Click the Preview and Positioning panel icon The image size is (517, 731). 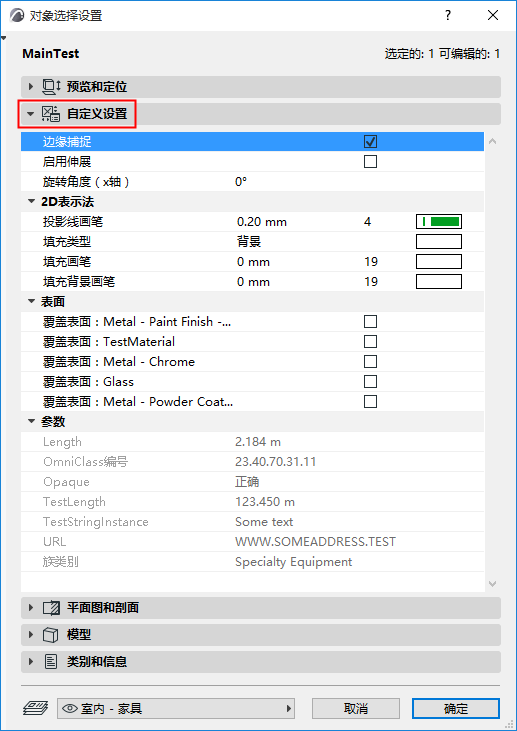point(52,87)
